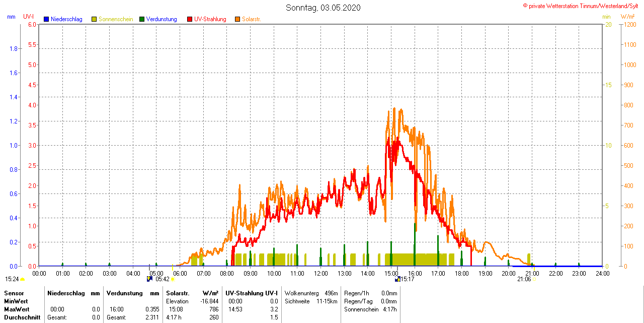
Task: Click the red UV-I axis unit label
Action: 29,16
